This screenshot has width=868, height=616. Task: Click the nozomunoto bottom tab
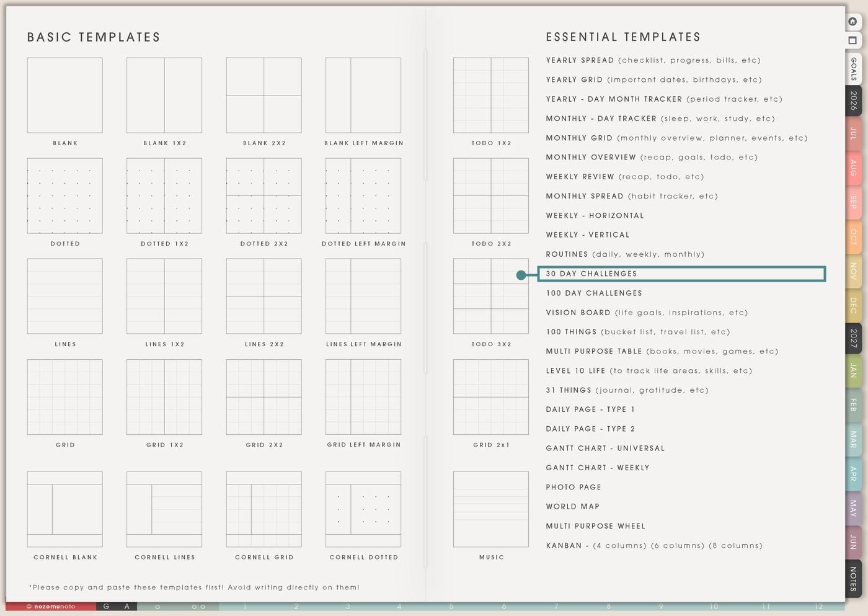point(51,606)
